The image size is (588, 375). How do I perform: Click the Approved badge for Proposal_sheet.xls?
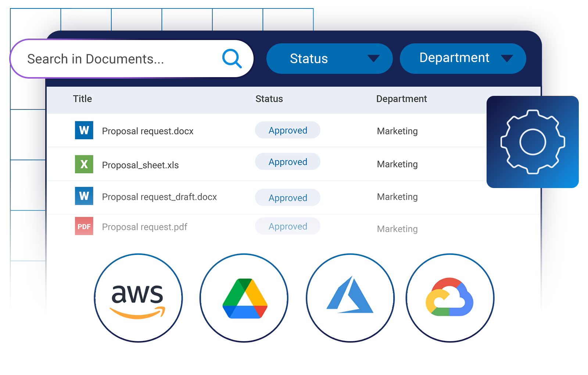coord(288,162)
